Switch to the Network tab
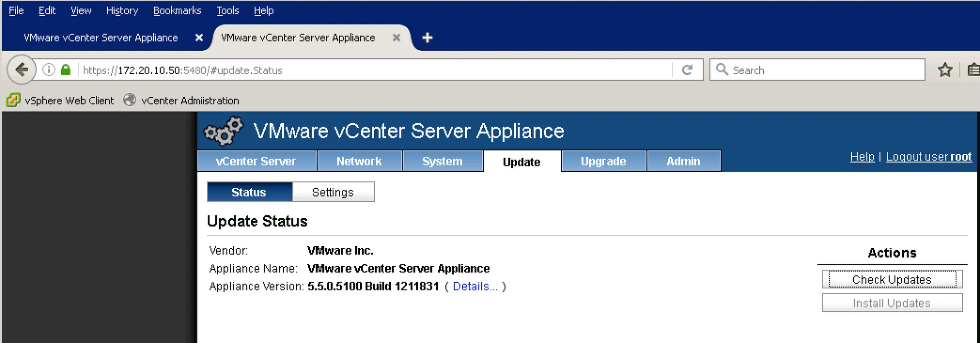The width and height of the screenshot is (980, 343). (359, 161)
